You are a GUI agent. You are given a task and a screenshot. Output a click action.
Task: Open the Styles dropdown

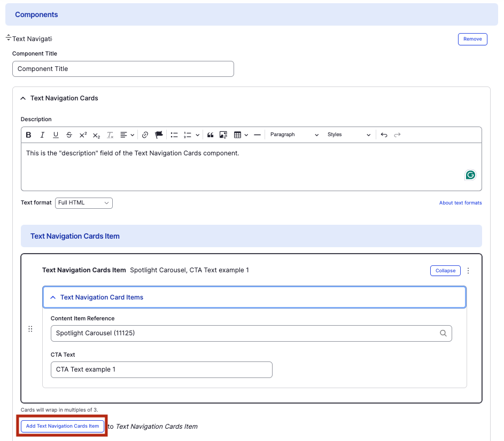pyautogui.click(x=348, y=135)
